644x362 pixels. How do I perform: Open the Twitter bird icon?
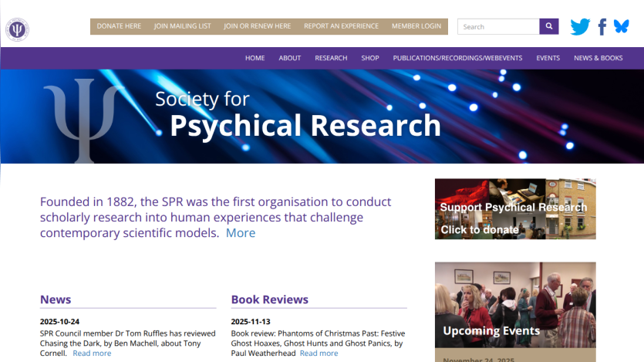pyautogui.click(x=580, y=27)
